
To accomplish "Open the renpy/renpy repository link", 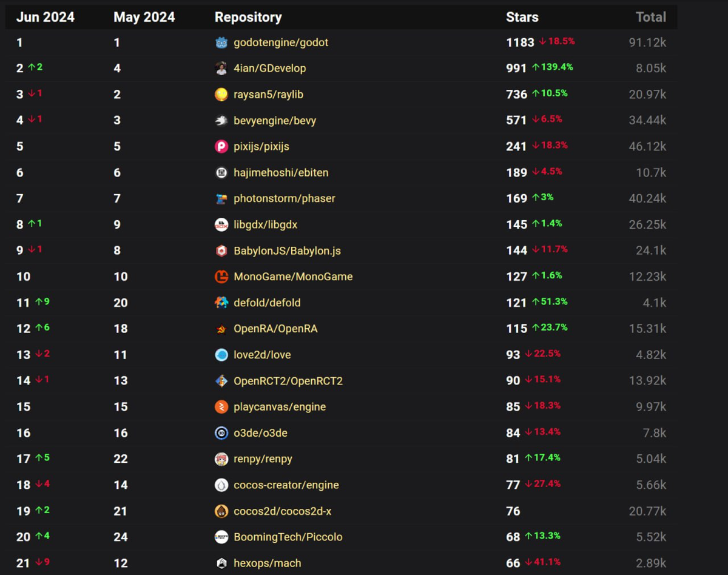I will [263, 459].
